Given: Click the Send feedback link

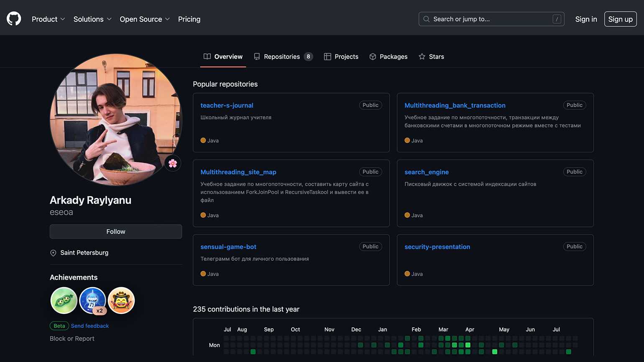Looking at the screenshot, I should coord(90,326).
